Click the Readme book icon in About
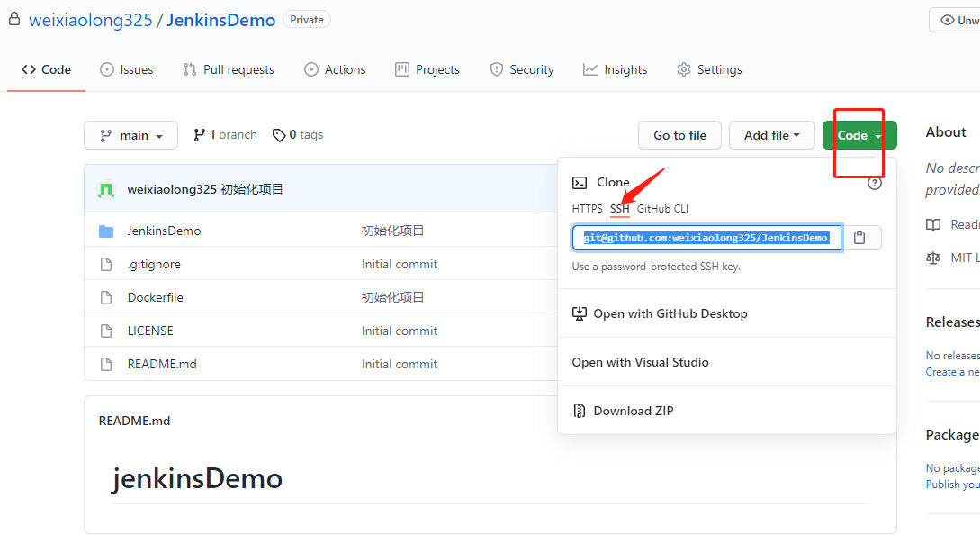This screenshot has height=535, width=980. [x=933, y=224]
